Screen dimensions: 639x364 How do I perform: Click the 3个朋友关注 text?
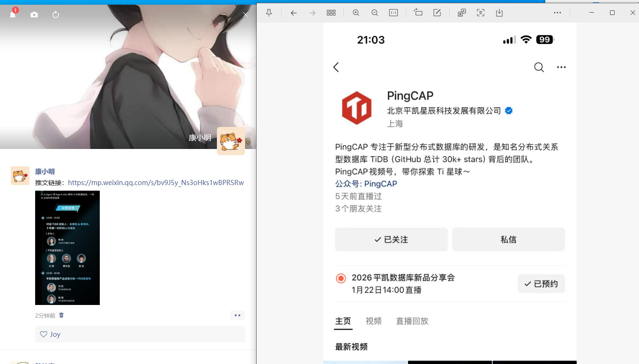click(359, 208)
